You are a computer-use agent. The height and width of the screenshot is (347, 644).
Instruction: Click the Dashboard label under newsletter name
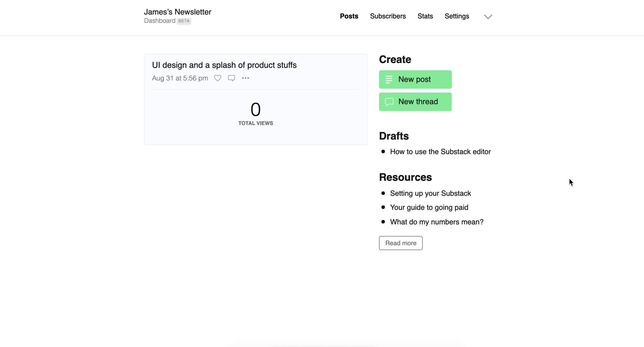pyautogui.click(x=160, y=21)
